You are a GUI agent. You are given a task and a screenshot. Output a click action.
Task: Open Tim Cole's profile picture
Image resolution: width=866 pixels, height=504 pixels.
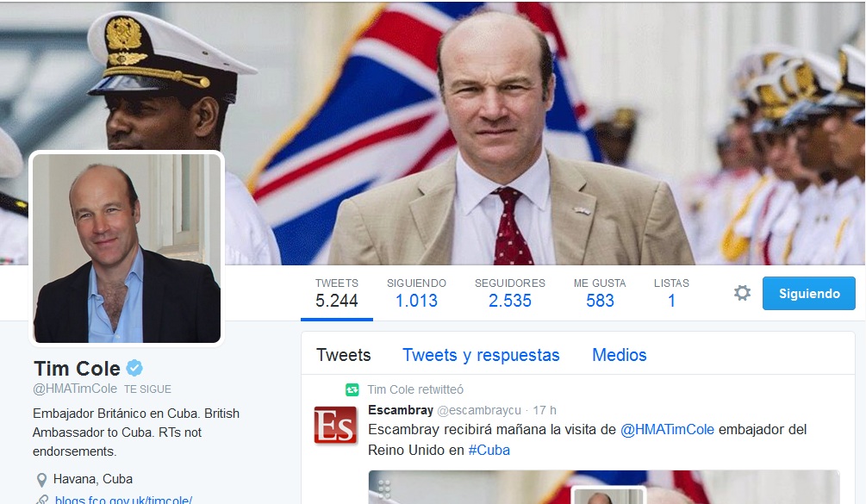point(127,248)
